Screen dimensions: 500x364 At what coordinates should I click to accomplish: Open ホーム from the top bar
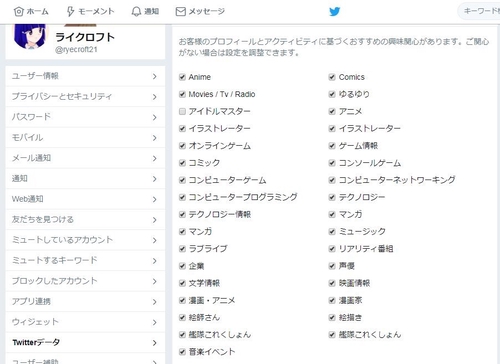31,12
